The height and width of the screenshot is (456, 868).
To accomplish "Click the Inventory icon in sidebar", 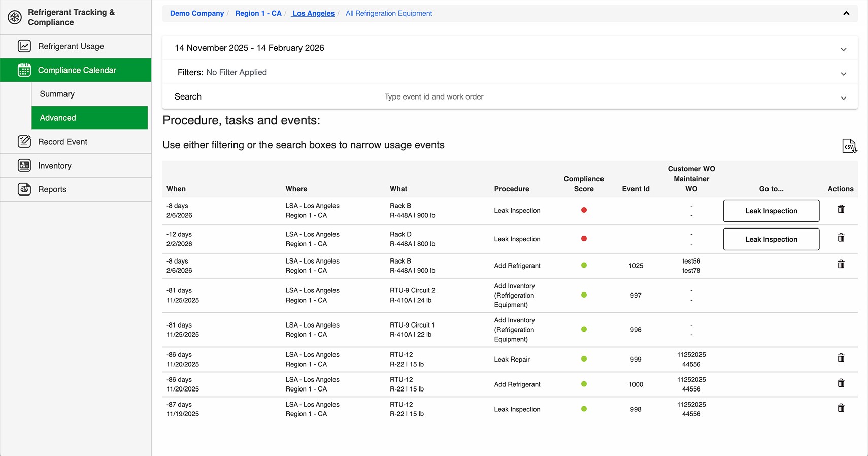I will click(24, 166).
